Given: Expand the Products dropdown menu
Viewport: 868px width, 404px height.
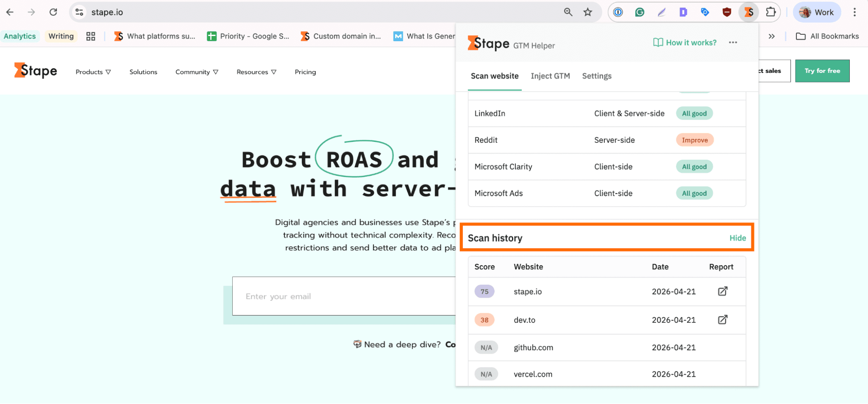Looking at the screenshot, I should pos(93,72).
